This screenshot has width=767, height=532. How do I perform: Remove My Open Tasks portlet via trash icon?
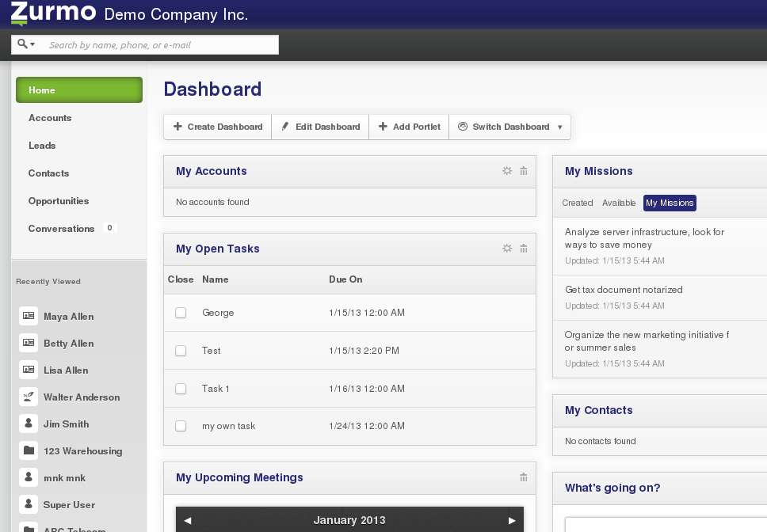coord(524,249)
